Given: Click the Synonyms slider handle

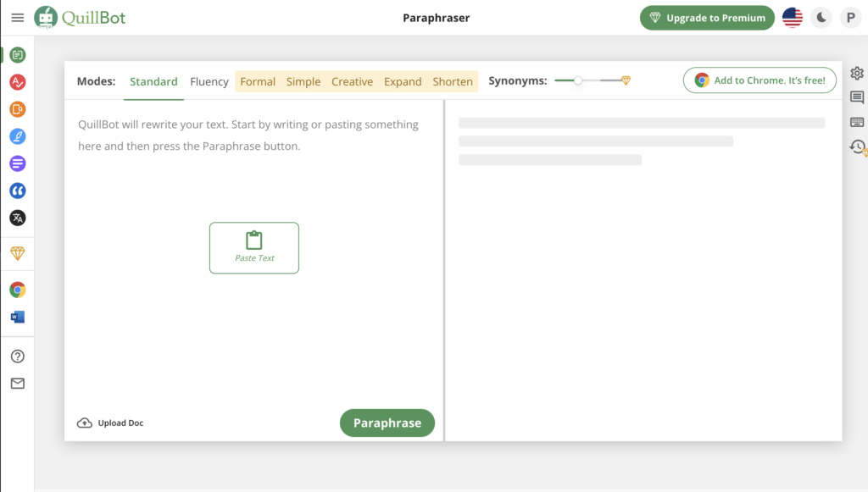Looking at the screenshot, I should (x=578, y=80).
